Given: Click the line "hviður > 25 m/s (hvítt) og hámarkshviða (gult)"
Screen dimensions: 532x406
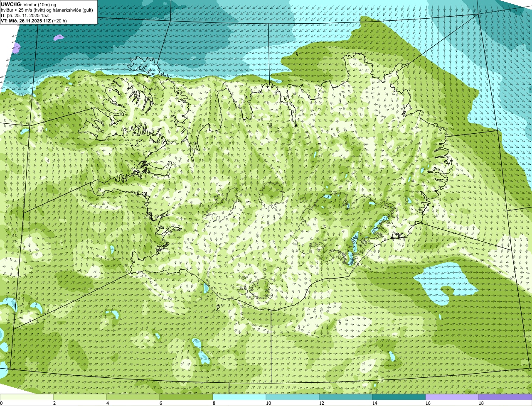Looking at the screenshot, I should click(47, 10).
